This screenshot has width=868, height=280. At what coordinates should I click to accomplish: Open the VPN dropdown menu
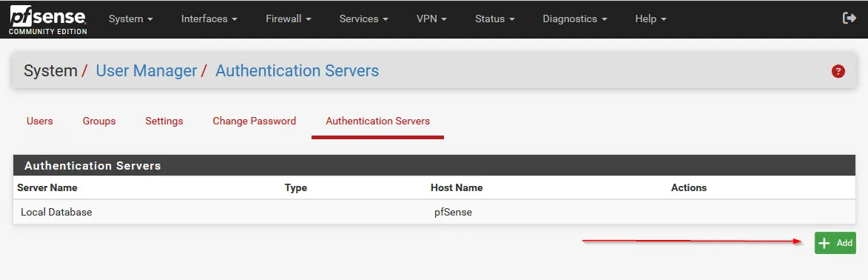[431, 19]
